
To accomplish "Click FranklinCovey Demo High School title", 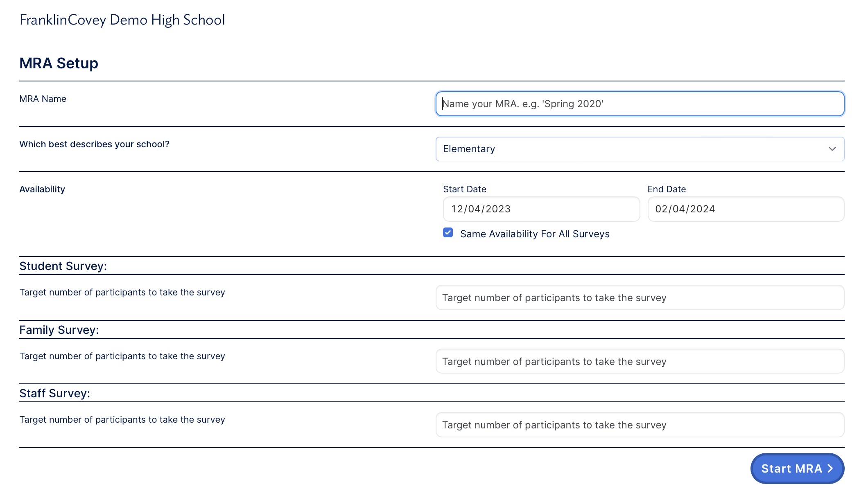I will click(122, 20).
